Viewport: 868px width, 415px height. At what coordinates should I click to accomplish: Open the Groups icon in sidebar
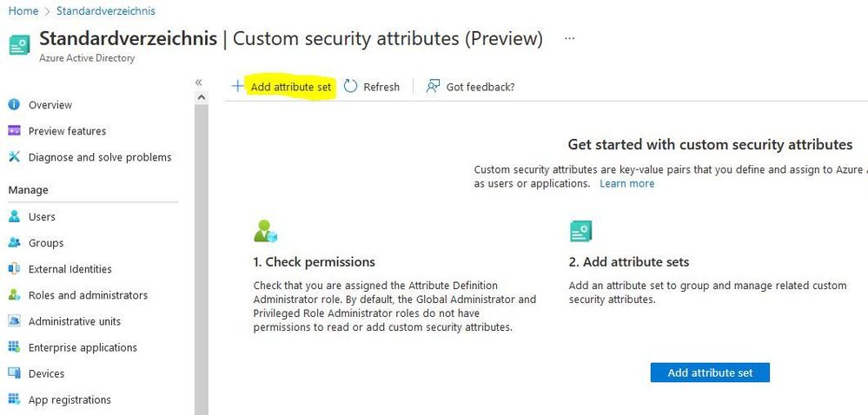(x=14, y=242)
